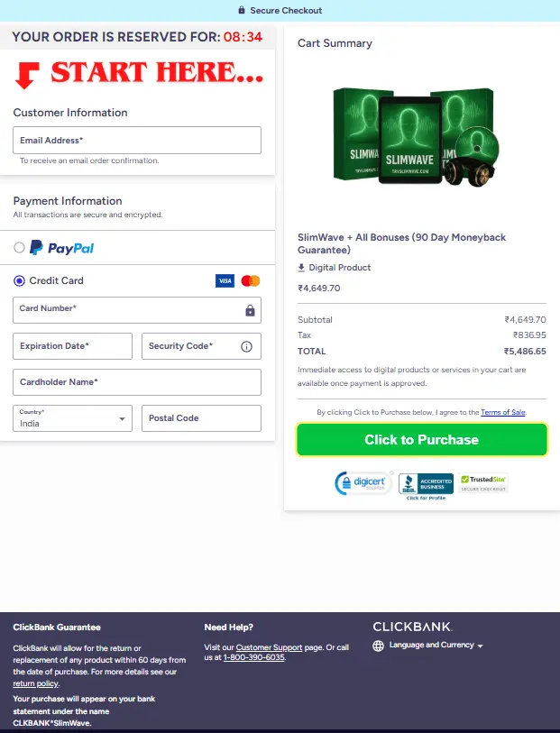Focus the Cardholder Name field

(x=137, y=382)
